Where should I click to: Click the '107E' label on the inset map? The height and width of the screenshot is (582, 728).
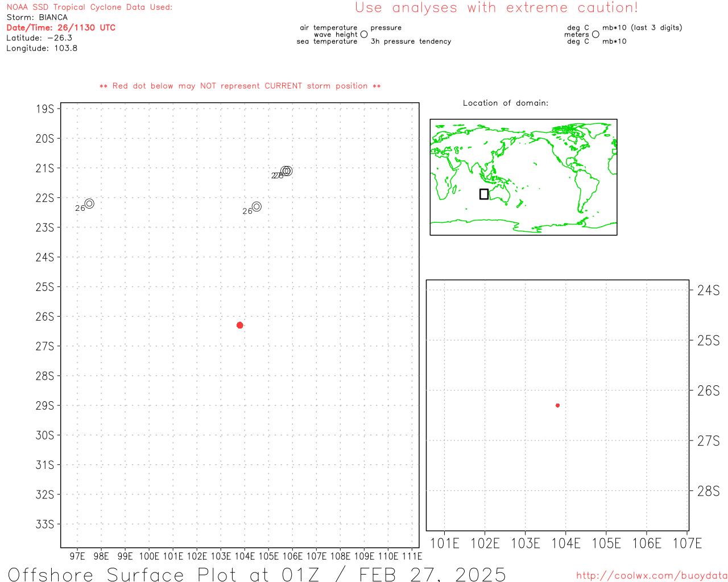click(x=688, y=543)
